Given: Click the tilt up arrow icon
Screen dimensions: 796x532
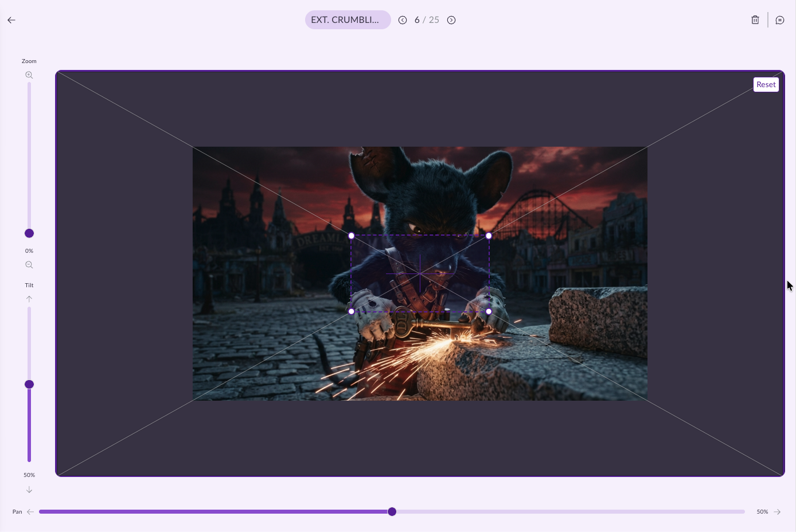Looking at the screenshot, I should (29, 299).
